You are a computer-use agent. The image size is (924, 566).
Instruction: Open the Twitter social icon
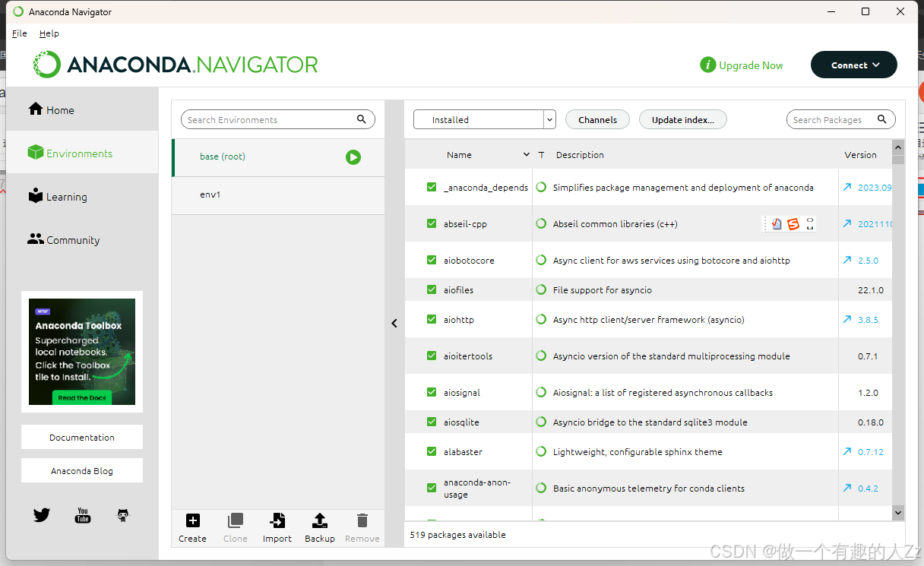click(42, 515)
